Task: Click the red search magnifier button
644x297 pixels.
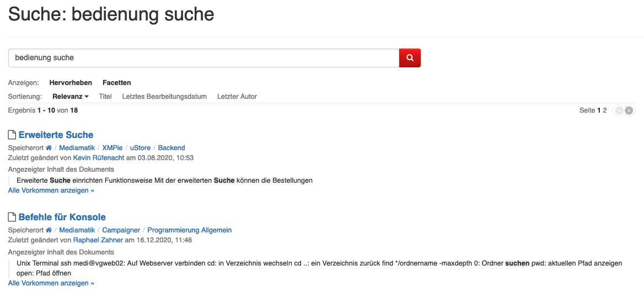Action: click(410, 57)
